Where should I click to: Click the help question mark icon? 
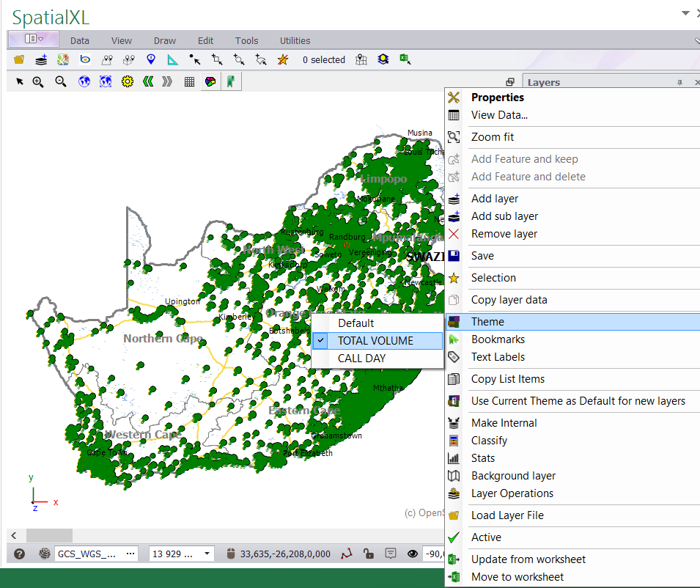[x=20, y=554]
